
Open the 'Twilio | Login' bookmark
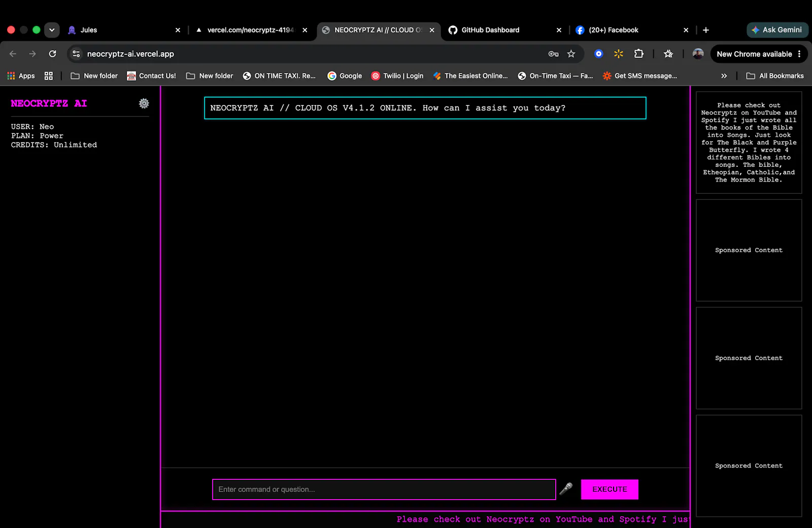pos(397,76)
